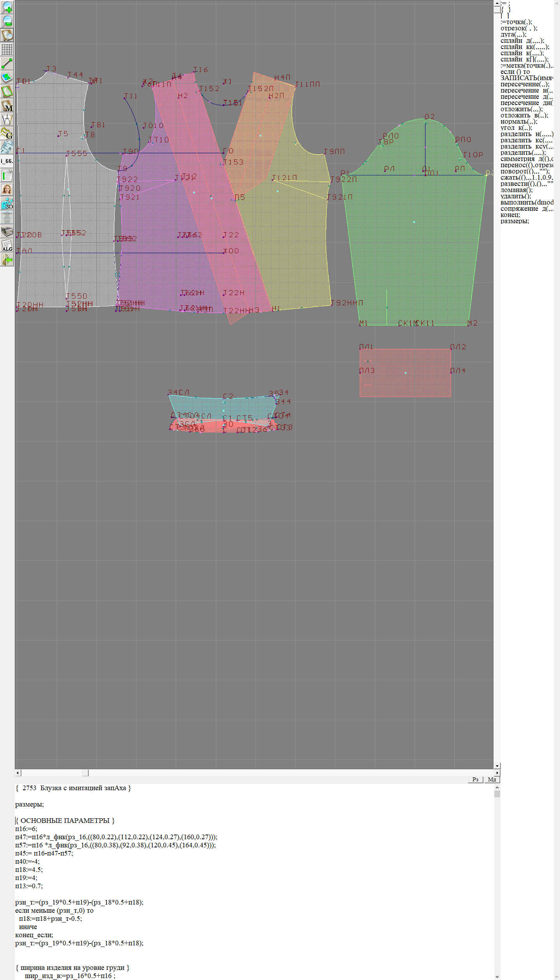Viewport: 560px width, 980px height.
Task: Toggle the grid display icon
Action: (x=7, y=49)
